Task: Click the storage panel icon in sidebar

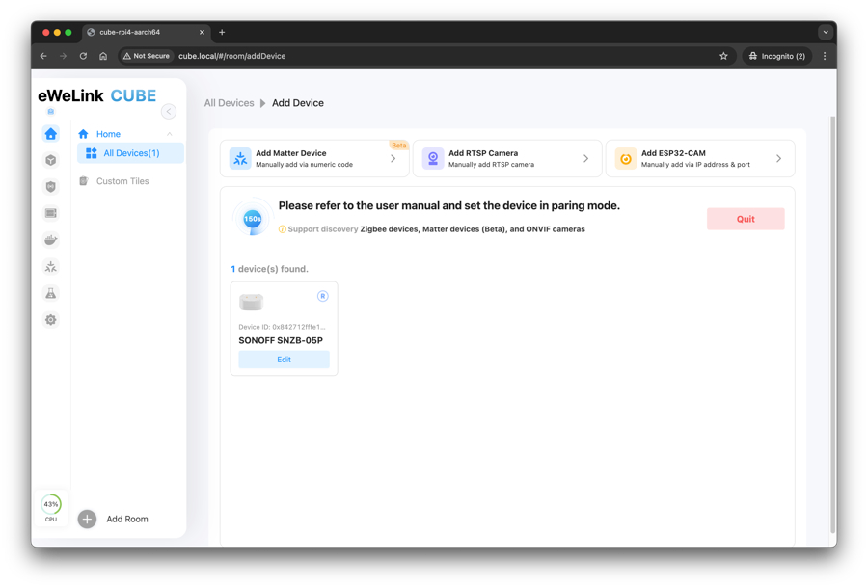Action: click(x=51, y=213)
